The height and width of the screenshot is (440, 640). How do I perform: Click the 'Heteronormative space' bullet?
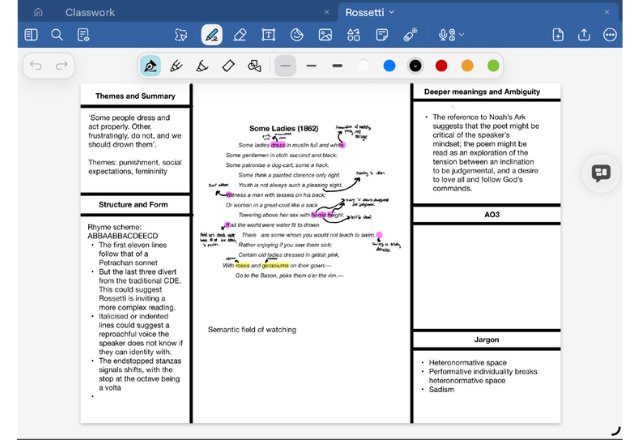(x=468, y=362)
